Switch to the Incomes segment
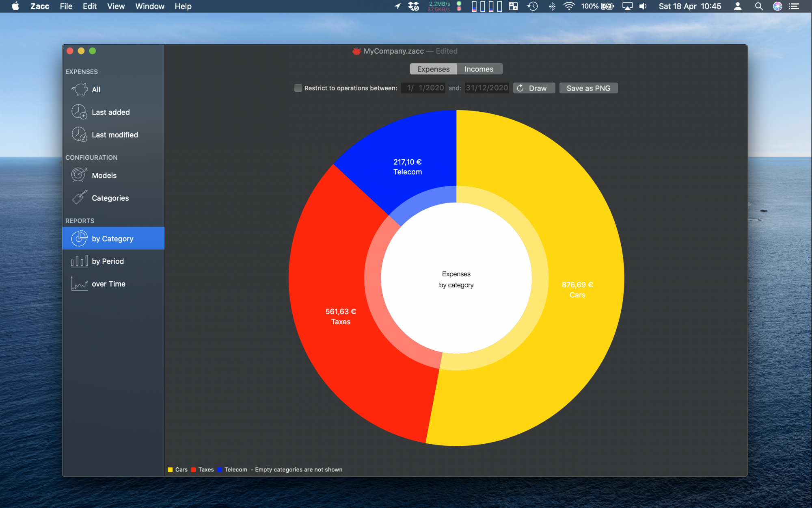This screenshot has width=812, height=508. point(479,69)
